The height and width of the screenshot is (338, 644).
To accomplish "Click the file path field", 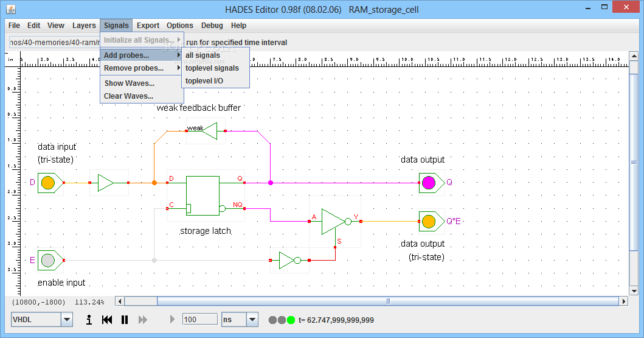I will tap(55, 43).
